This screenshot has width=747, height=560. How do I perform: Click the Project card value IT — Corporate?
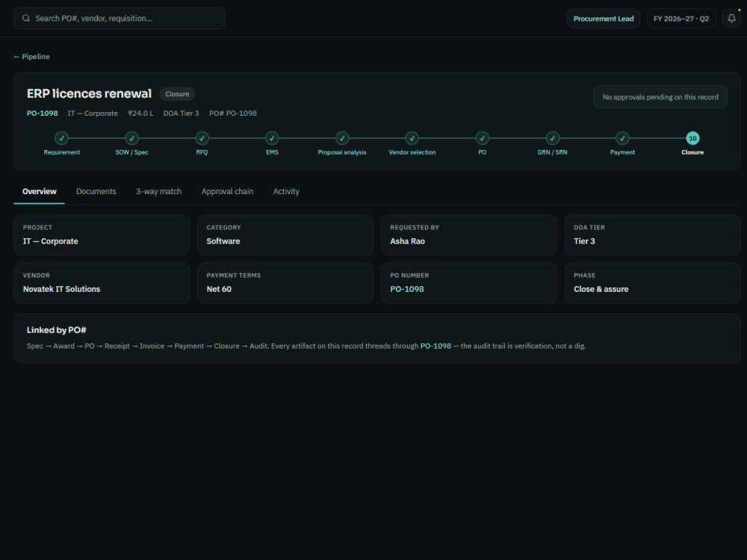tap(51, 241)
